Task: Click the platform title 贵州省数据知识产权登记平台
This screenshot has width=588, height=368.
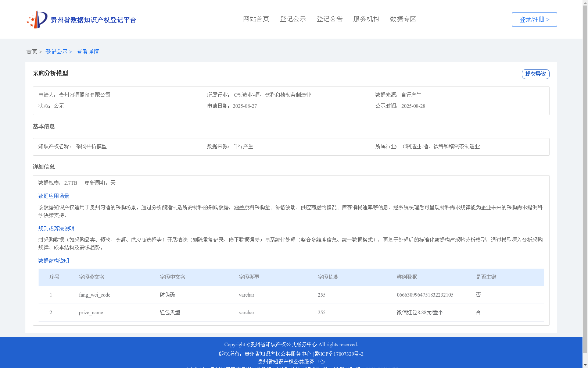Action: [x=93, y=20]
